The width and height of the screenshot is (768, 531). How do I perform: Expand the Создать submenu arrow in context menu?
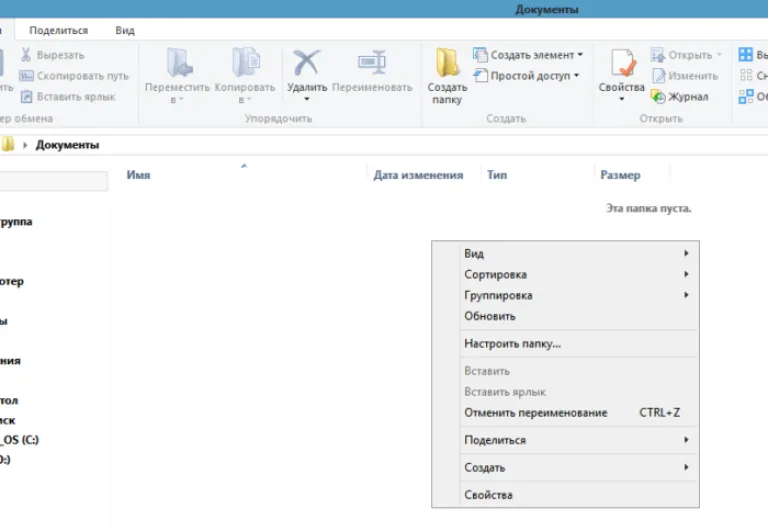686,467
